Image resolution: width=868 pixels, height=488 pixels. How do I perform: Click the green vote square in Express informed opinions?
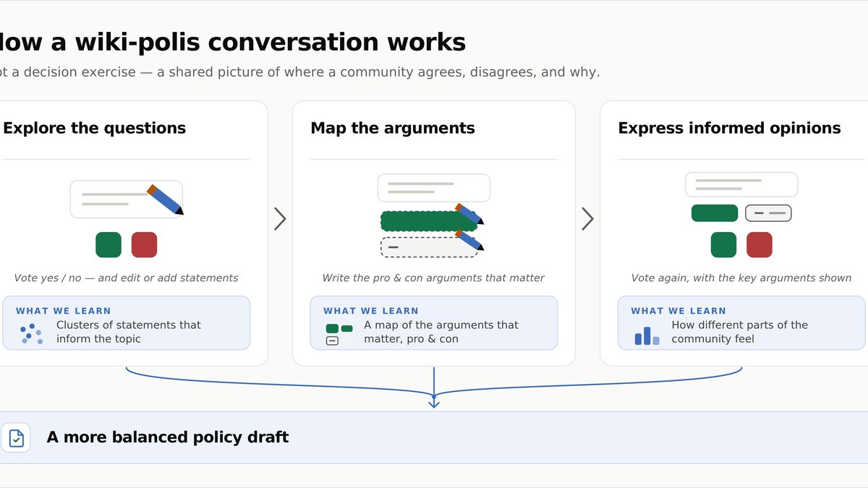tap(723, 245)
